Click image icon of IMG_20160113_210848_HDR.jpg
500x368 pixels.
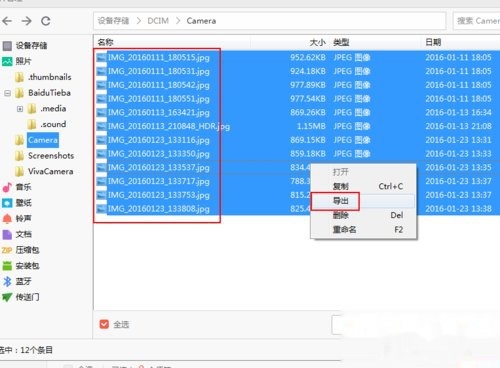pos(101,127)
